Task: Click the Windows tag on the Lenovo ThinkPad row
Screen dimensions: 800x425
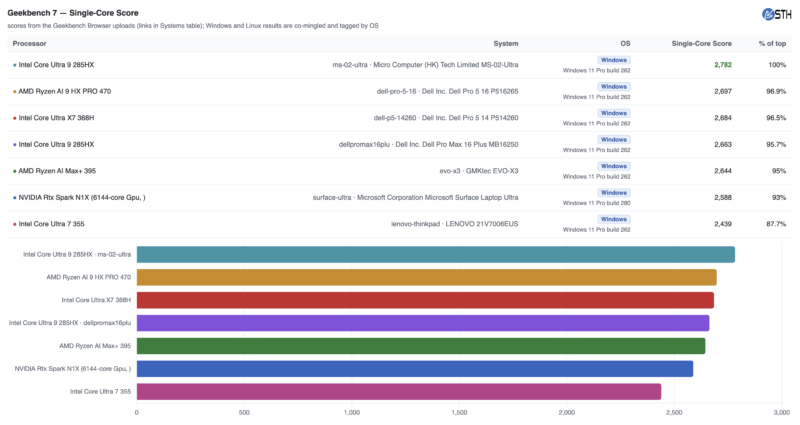Action: pos(613,219)
